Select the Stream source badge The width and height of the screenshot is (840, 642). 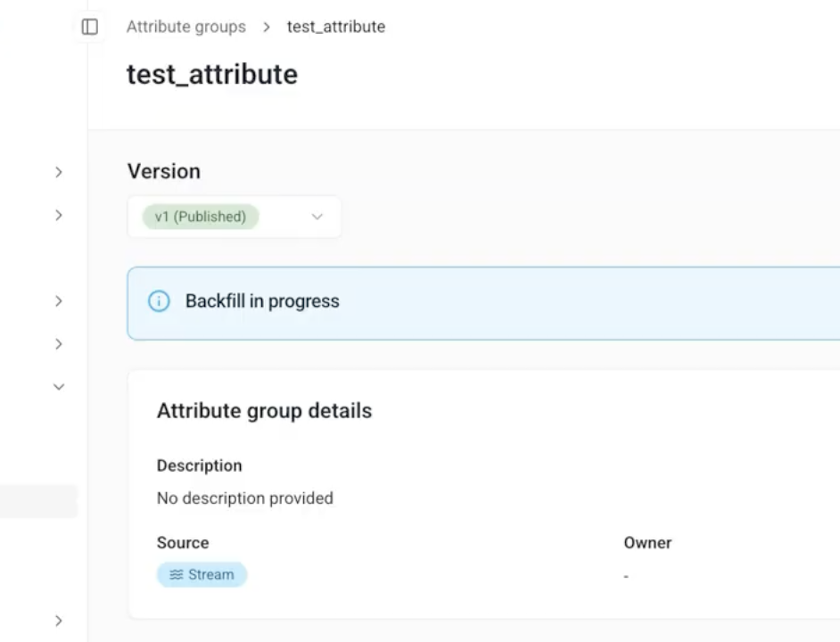[202, 574]
